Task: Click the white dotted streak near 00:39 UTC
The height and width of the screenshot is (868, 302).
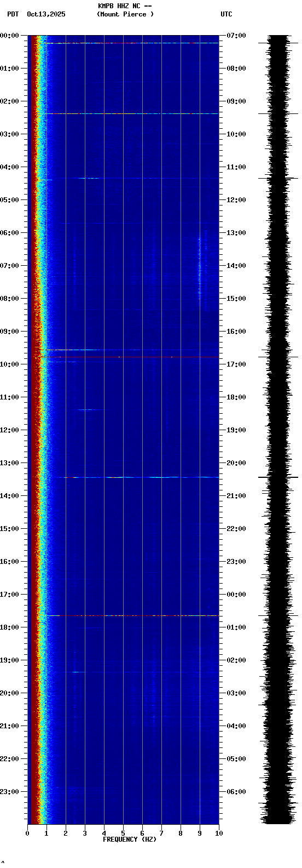Action: (x=132, y=615)
